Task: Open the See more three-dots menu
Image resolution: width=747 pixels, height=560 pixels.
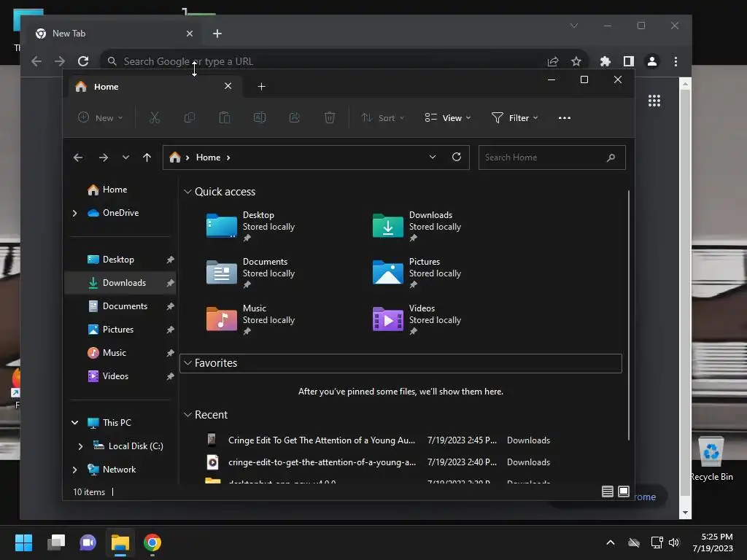Action: click(x=565, y=117)
